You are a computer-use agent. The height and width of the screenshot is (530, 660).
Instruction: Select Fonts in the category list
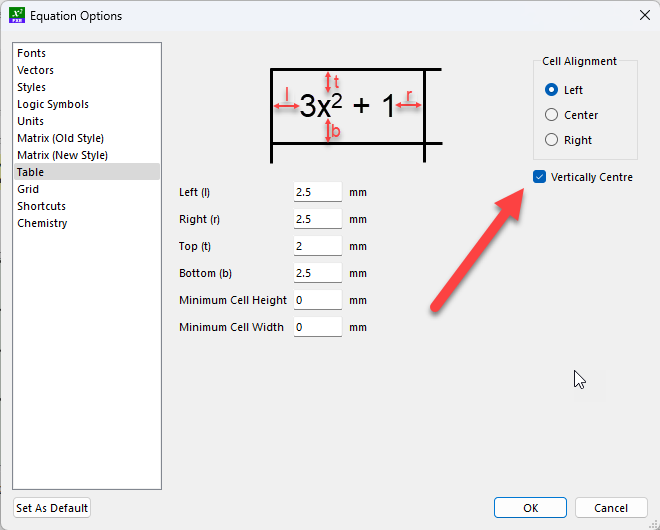click(32, 53)
